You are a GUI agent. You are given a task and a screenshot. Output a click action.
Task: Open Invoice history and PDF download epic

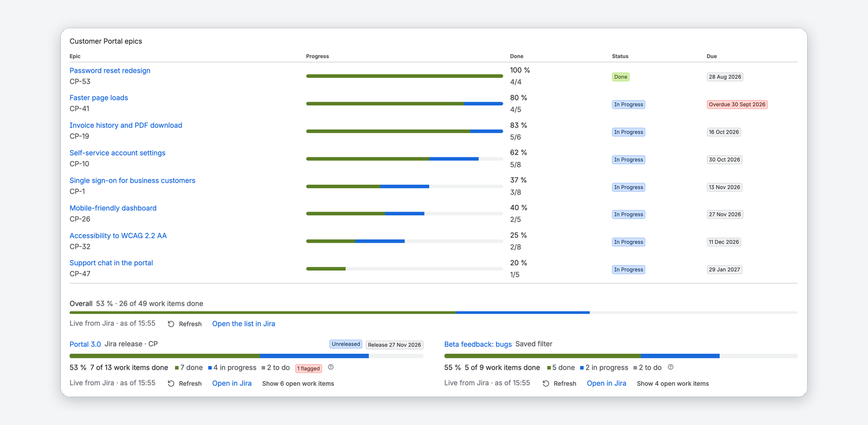[126, 125]
